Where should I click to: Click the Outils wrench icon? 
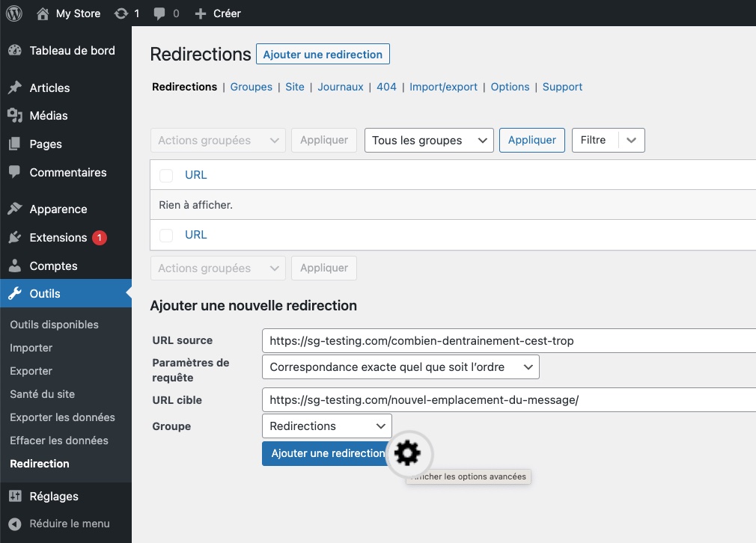click(15, 293)
